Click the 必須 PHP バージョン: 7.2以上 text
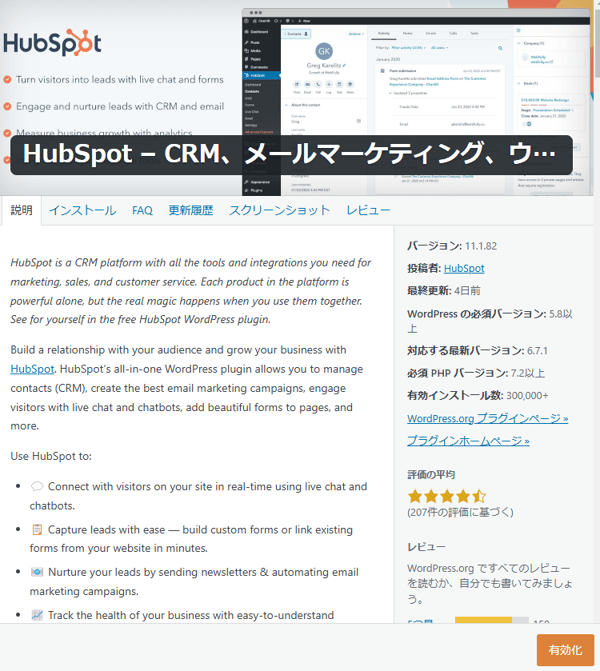 coord(476,373)
